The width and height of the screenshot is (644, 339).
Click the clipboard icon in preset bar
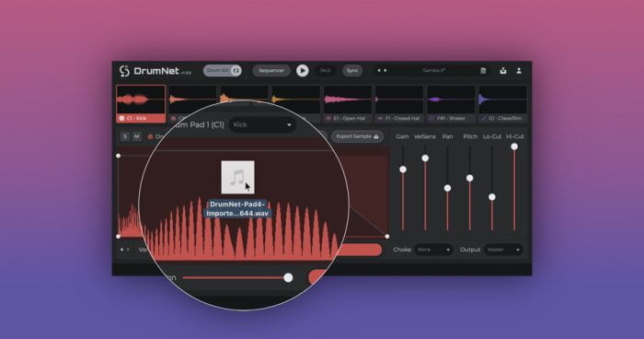coord(483,71)
